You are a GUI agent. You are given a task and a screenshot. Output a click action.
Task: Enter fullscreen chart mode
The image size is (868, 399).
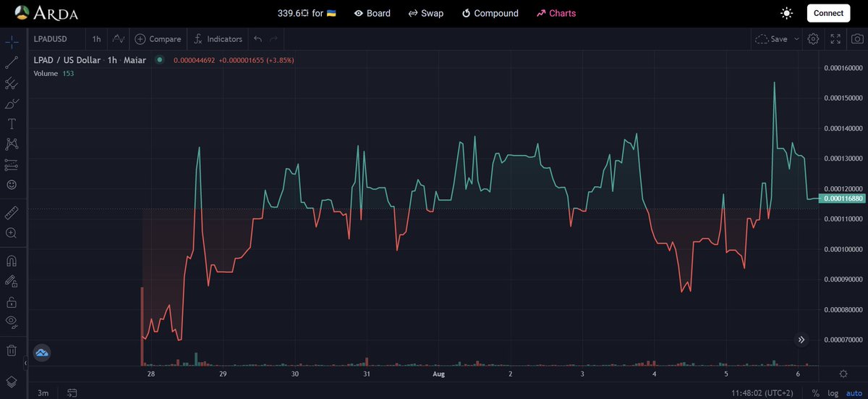pos(835,39)
